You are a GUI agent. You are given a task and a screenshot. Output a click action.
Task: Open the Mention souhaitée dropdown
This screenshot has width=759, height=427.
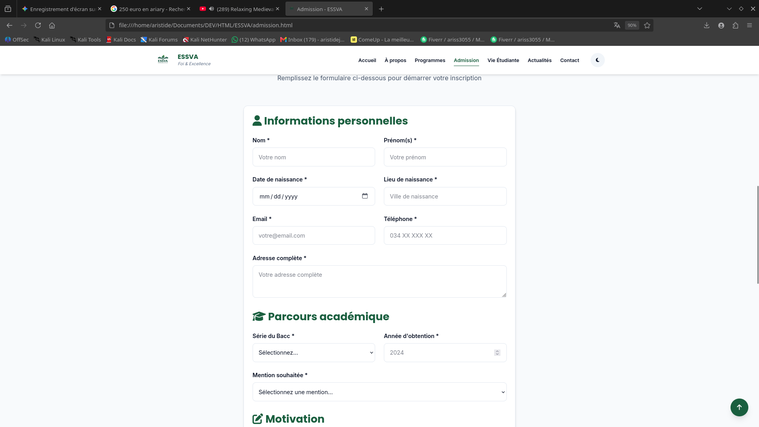tap(380, 392)
